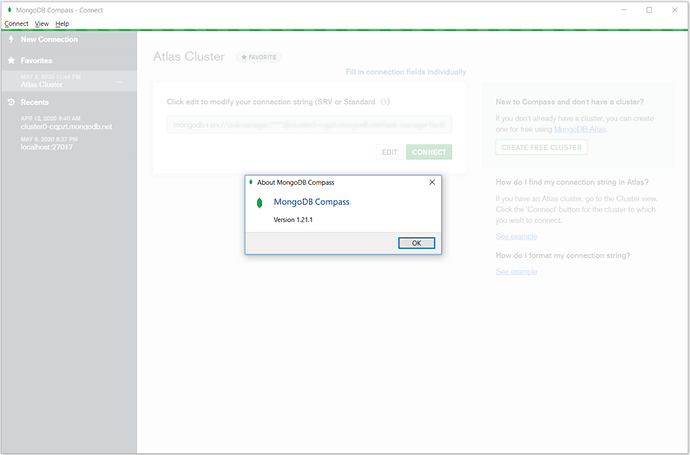Click the green CONNECT button
Viewport: 690px width, 455px height.
tap(429, 152)
